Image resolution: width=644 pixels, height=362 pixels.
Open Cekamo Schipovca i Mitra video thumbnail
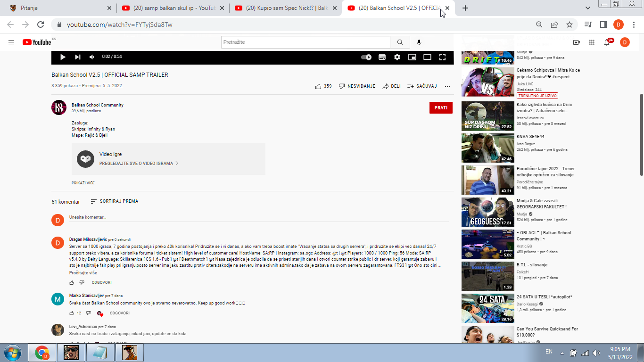point(488,82)
